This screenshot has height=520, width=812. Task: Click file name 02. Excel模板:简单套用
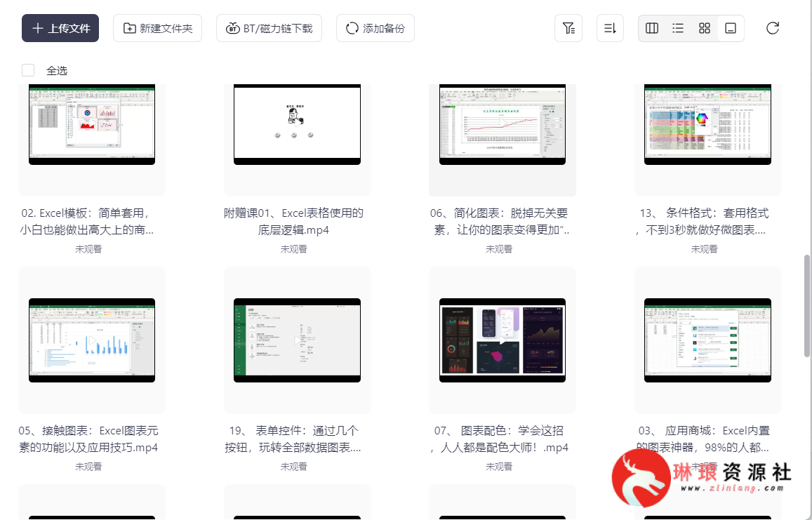pyautogui.click(x=87, y=221)
